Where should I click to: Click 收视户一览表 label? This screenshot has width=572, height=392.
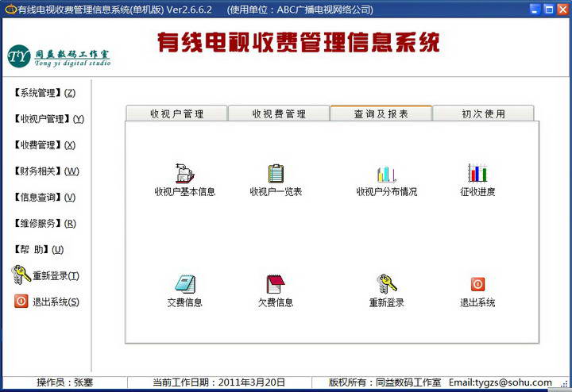pyautogui.click(x=276, y=191)
